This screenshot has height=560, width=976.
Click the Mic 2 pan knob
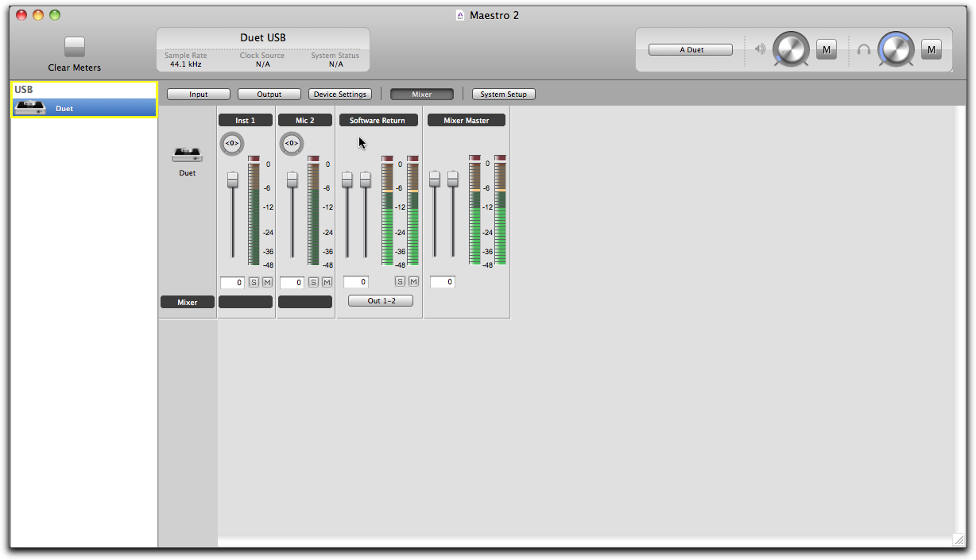pyautogui.click(x=292, y=144)
